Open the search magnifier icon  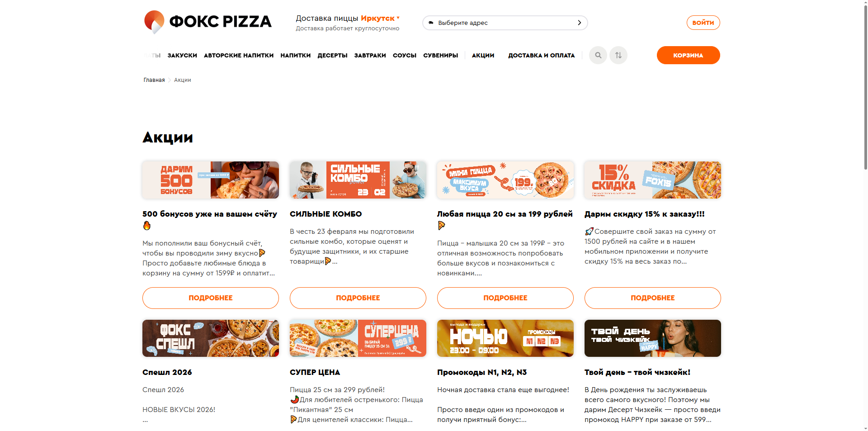[598, 55]
